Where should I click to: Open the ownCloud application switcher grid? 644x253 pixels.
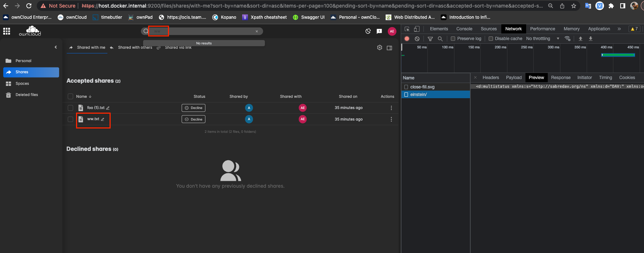click(x=6, y=31)
